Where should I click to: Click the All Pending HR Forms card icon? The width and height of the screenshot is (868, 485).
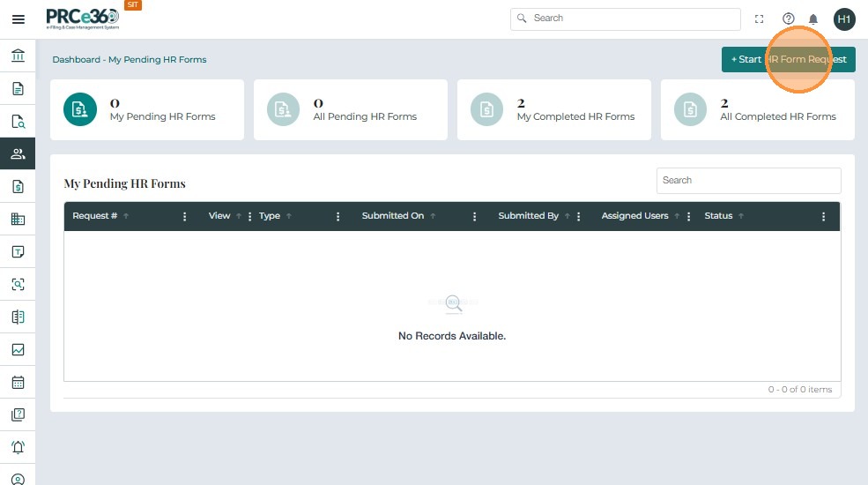click(284, 109)
